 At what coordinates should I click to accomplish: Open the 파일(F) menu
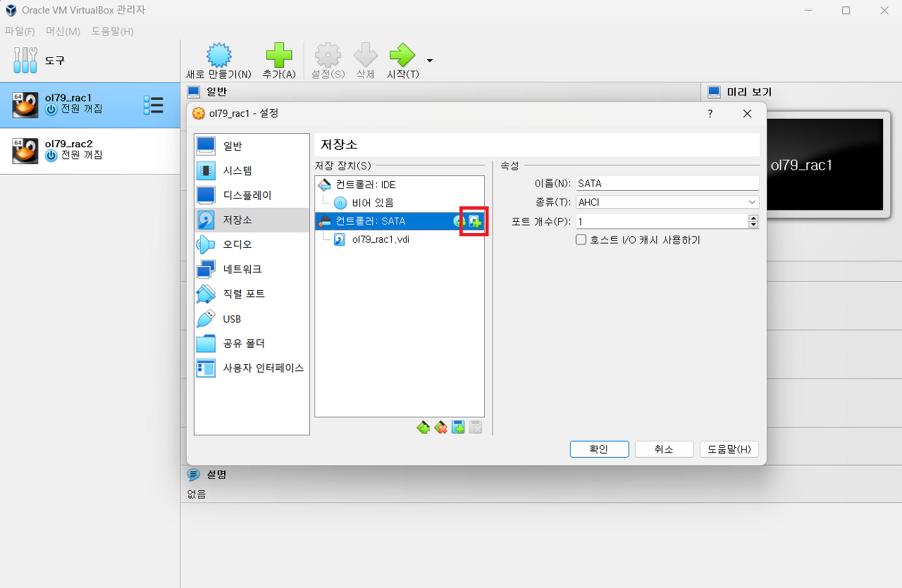pos(20,32)
